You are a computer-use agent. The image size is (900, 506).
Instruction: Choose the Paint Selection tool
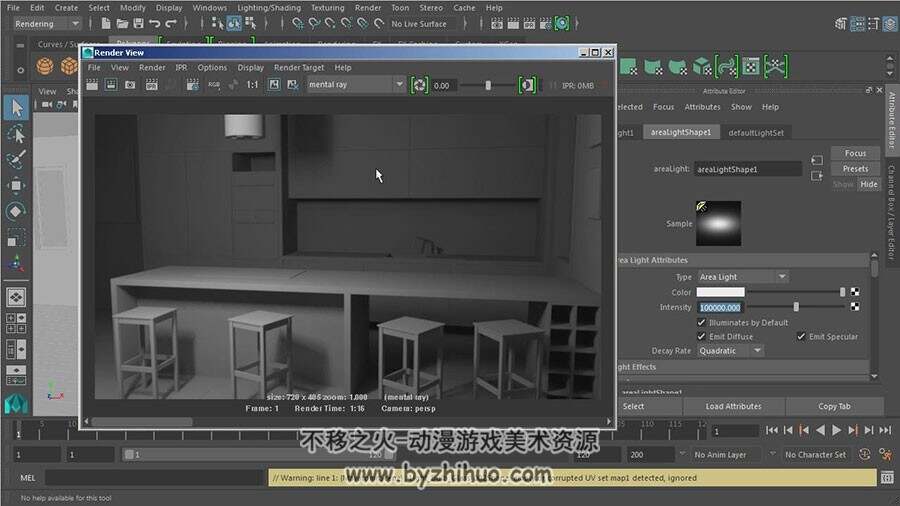point(16,159)
